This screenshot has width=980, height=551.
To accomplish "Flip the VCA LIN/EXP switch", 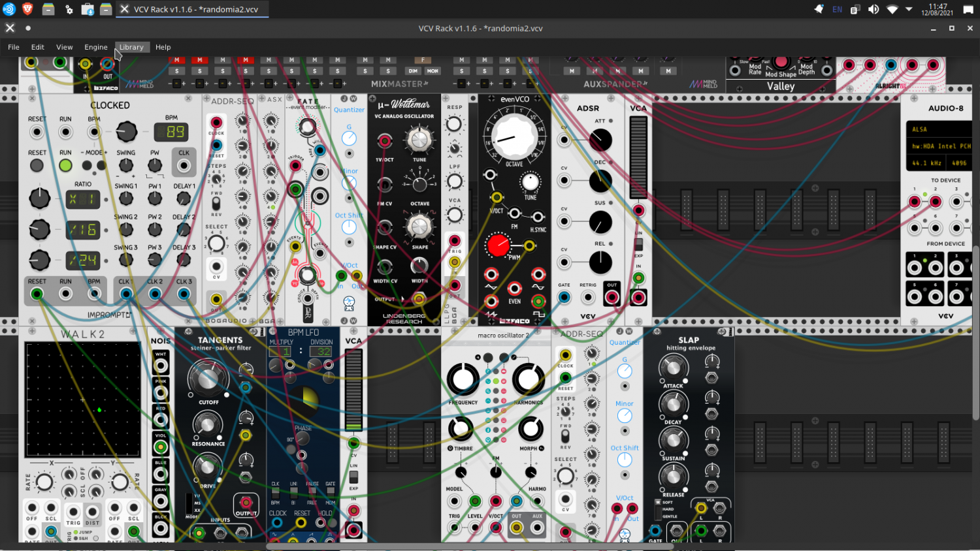I will pos(638,244).
